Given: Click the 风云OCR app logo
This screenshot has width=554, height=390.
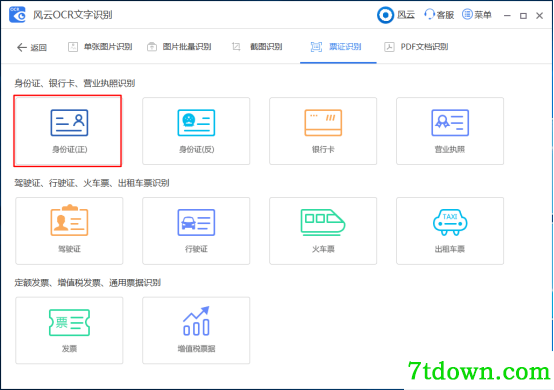Looking at the screenshot, I should point(17,15).
